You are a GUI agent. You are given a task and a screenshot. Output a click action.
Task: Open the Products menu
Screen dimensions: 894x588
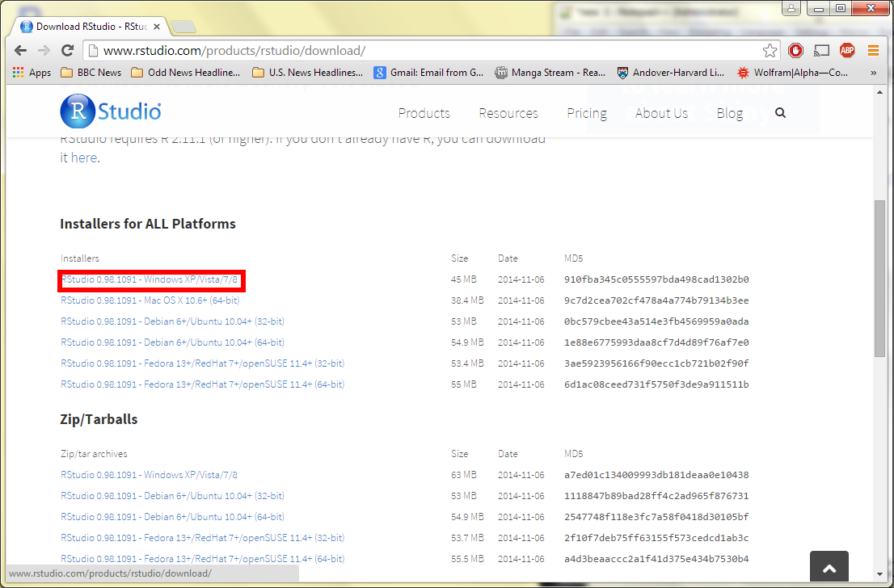tap(424, 113)
